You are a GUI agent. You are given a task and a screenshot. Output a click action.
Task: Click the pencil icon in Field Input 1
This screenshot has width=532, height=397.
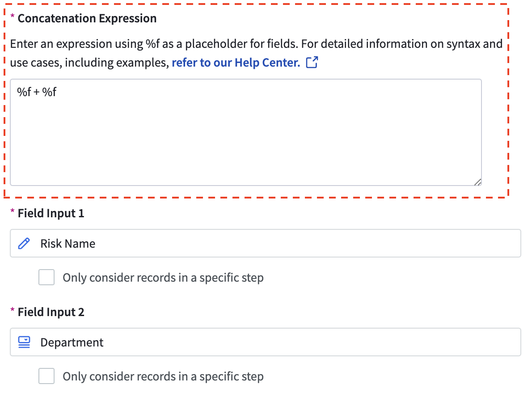tap(24, 244)
